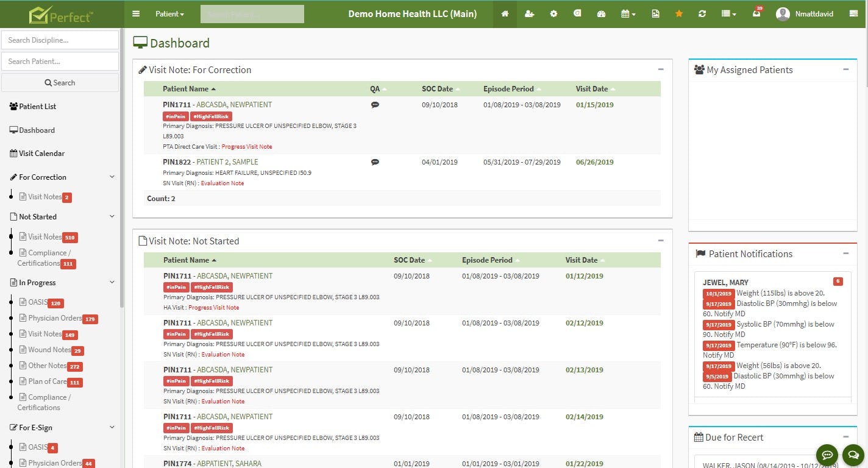Click the sidebar vertical scrollbar
Screen dimensions: 868x468
[x=122, y=168]
